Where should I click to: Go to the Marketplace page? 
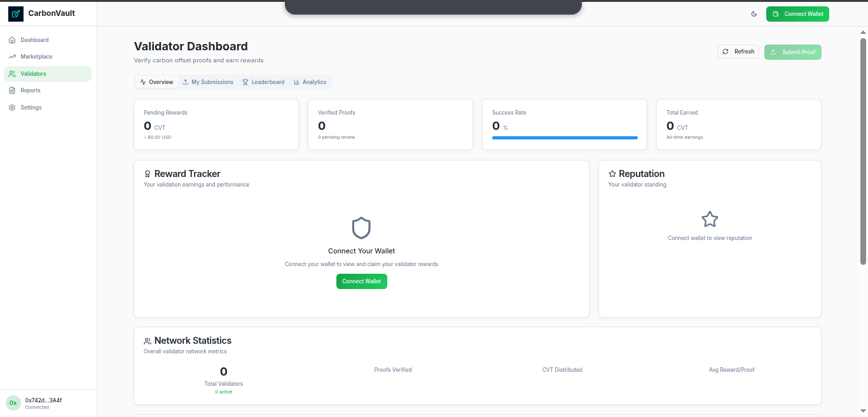click(36, 57)
